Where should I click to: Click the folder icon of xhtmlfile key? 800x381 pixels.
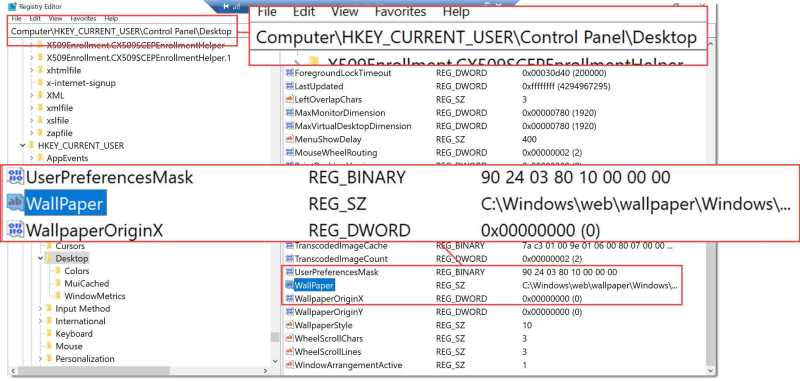coord(40,70)
